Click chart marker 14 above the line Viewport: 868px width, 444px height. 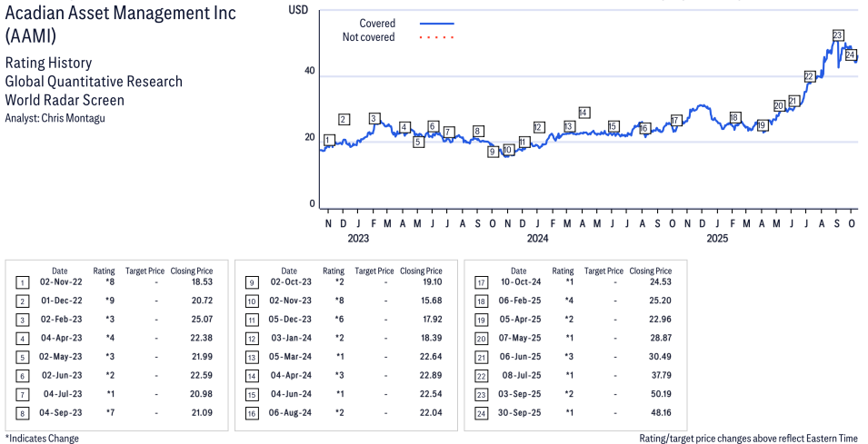pos(584,113)
